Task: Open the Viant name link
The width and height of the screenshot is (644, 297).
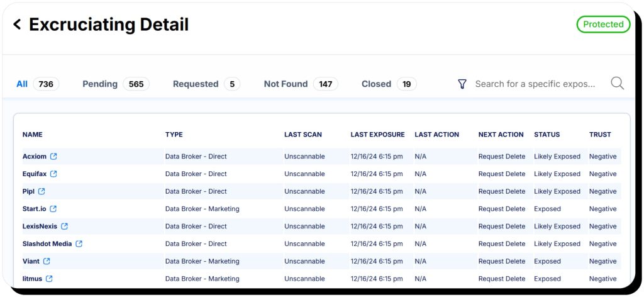Action: (31, 261)
